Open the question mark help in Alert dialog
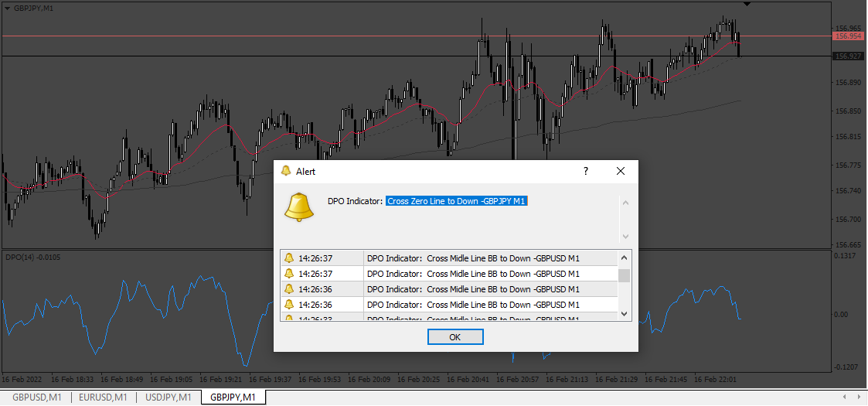This screenshot has height=406, width=868. (x=586, y=171)
